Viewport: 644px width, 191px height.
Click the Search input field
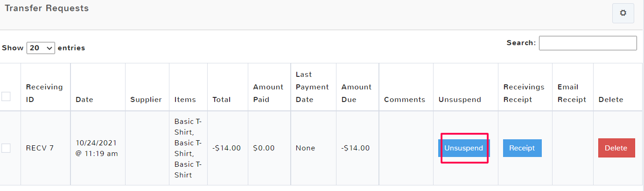pos(588,43)
